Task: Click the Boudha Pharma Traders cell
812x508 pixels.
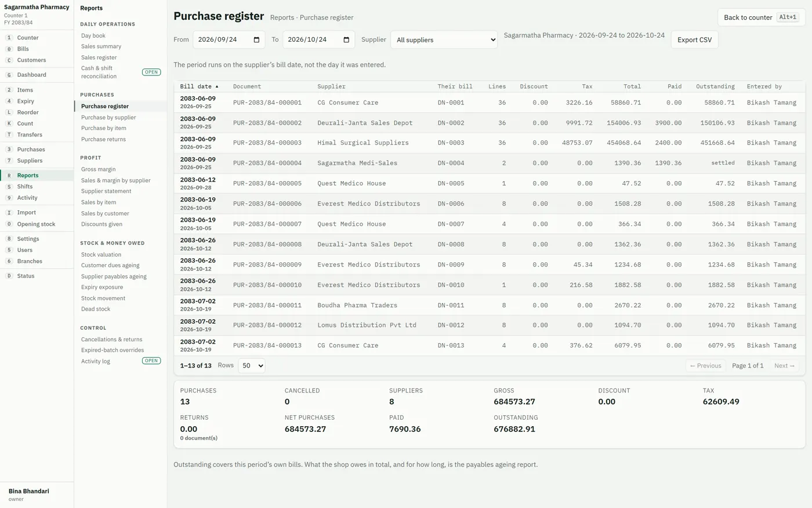Action: 357,305
